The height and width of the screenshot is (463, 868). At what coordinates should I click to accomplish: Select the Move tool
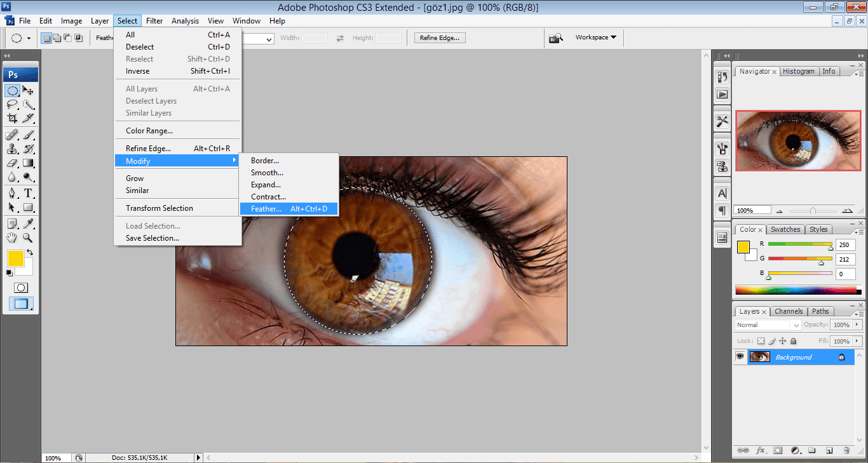pyautogui.click(x=29, y=90)
